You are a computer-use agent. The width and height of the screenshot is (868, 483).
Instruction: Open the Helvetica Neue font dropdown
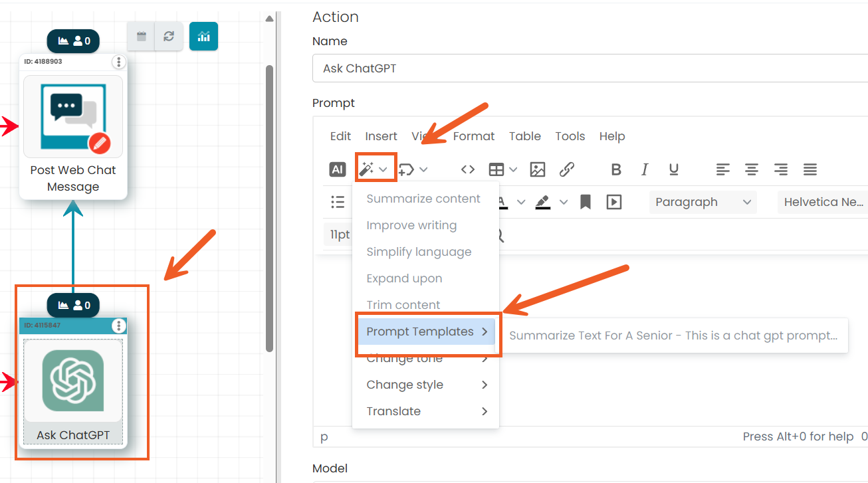(823, 202)
